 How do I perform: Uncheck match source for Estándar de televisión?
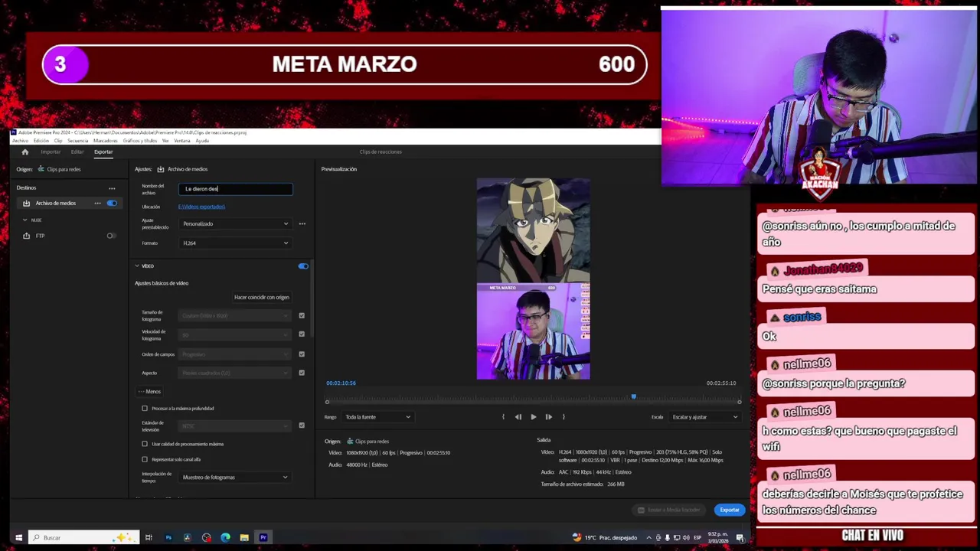click(x=302, y=425)
